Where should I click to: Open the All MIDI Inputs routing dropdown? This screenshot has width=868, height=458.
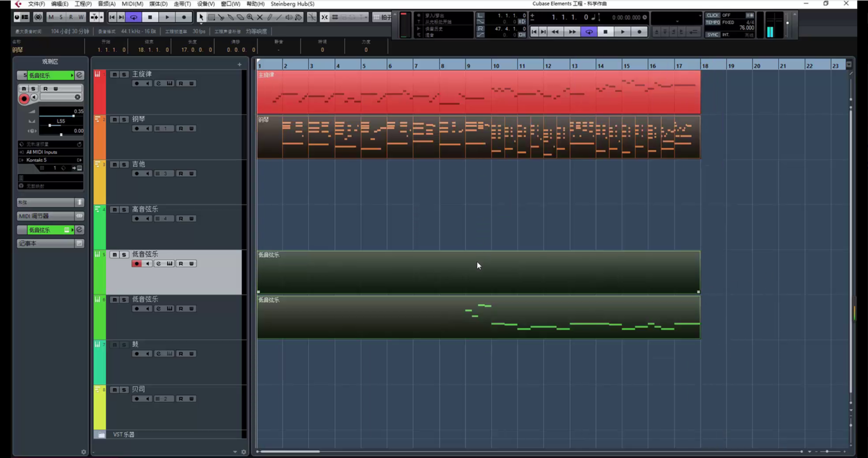coord(50,152)
